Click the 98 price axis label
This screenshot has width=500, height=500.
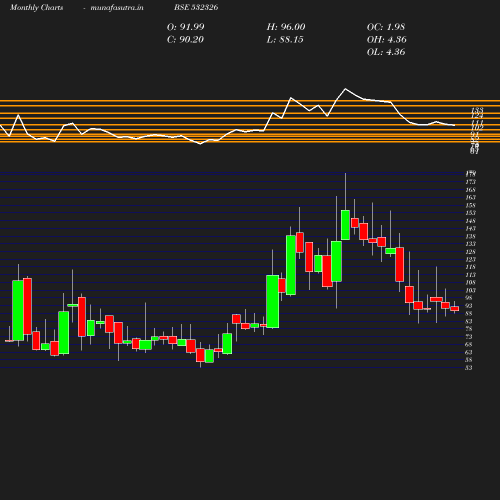[x=469, y=298]
